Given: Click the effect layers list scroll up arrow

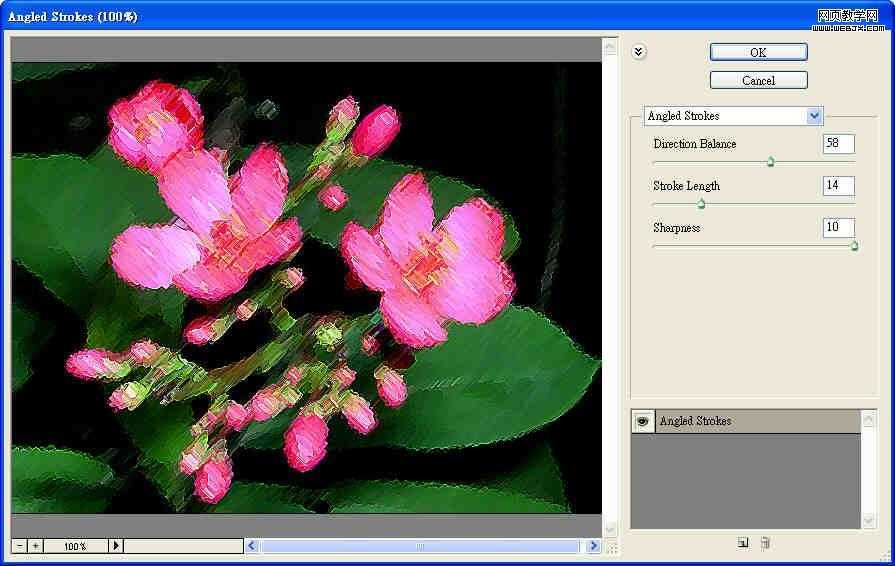Looking at the screenshot, I should point(868,421).
